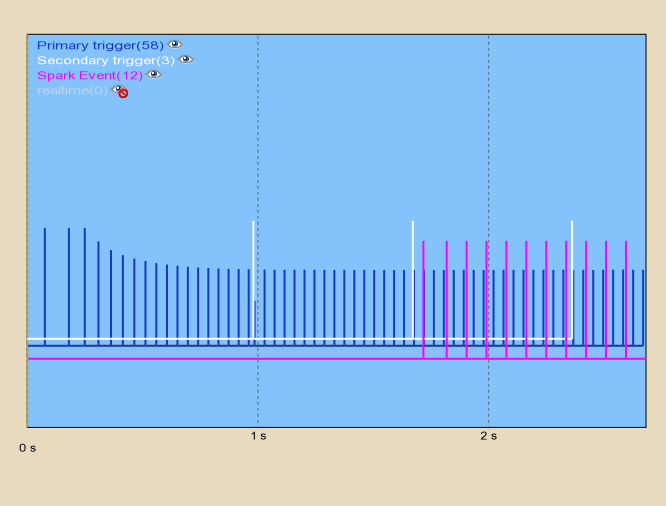
Task: Click the greyed-out realtime(0) legend label
Action: pyautogui.click(x=72, y=91)
